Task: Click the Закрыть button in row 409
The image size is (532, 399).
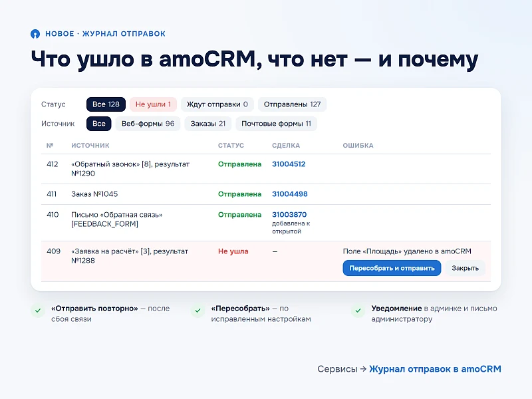Action: (x=465, y=269)
